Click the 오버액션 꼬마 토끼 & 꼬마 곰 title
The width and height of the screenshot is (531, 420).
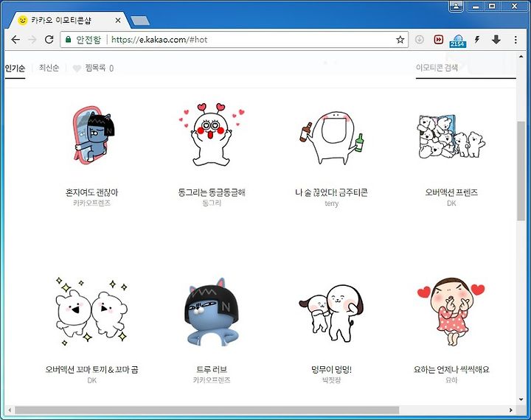click(x=91, y=370)
